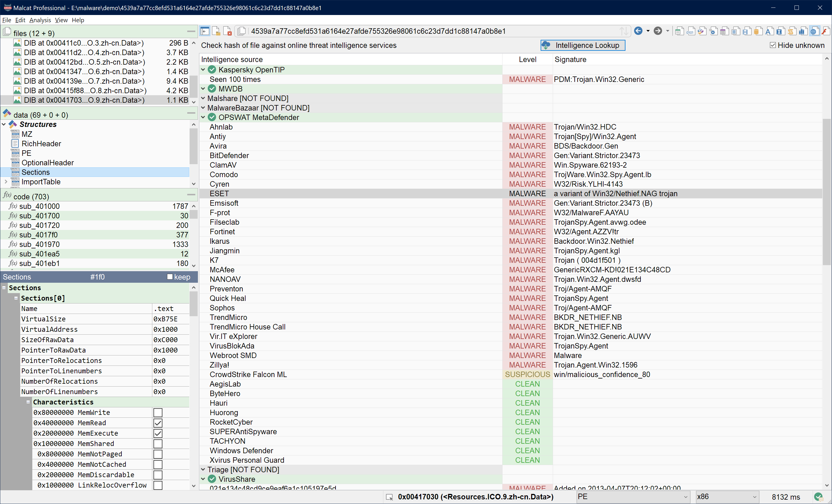Open the Edit menu
Image resolution: width=832 pixels, height=504 pixels.
(20, 20)
